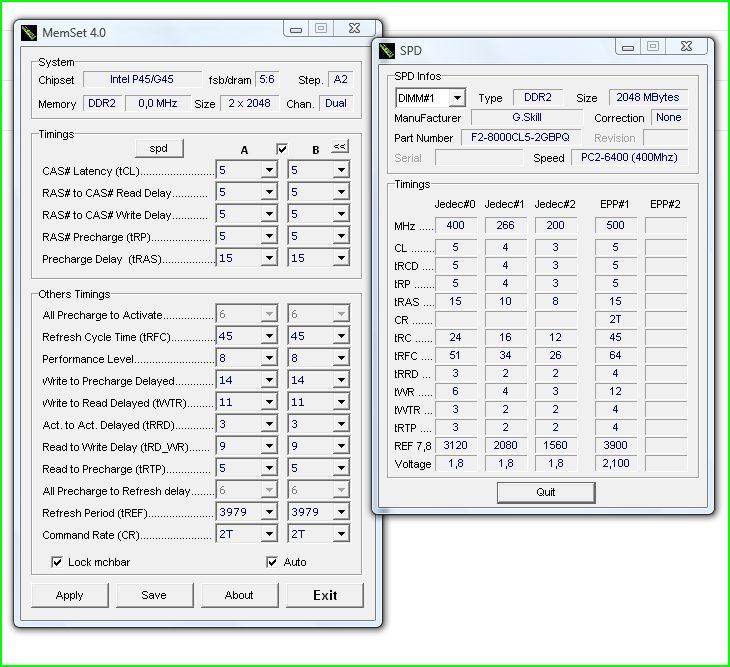Open Precharge Delay (tRAS) channel A dropdown
This screenshot has height=667, width=730.
(269, 258)
